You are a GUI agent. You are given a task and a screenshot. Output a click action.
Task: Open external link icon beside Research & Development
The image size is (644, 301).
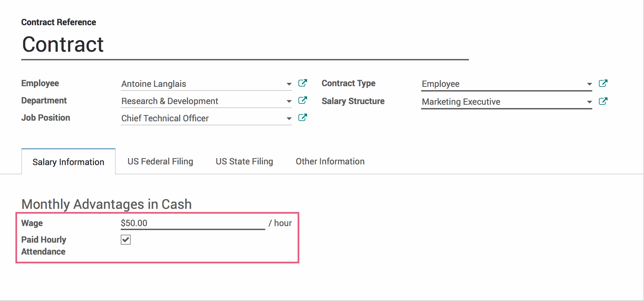coord(302,100)
